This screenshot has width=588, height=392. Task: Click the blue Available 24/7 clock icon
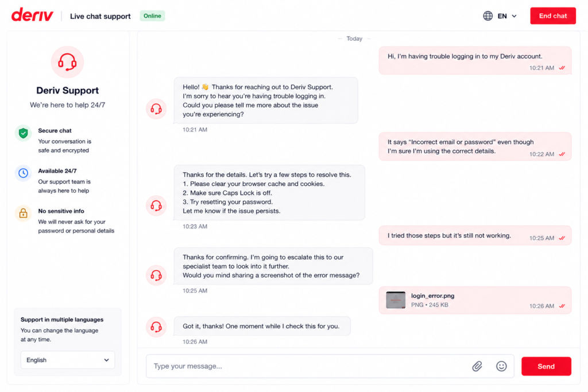tap(23, 173)
